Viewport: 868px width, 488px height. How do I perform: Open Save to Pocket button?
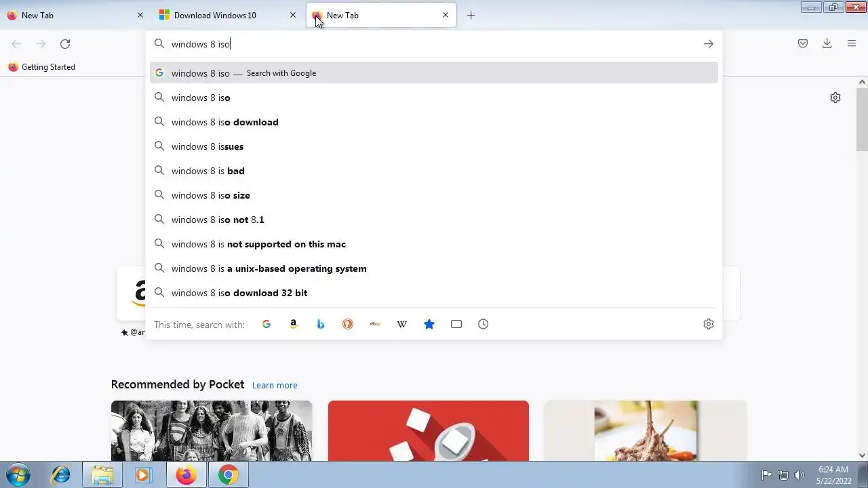click(803, 44)
